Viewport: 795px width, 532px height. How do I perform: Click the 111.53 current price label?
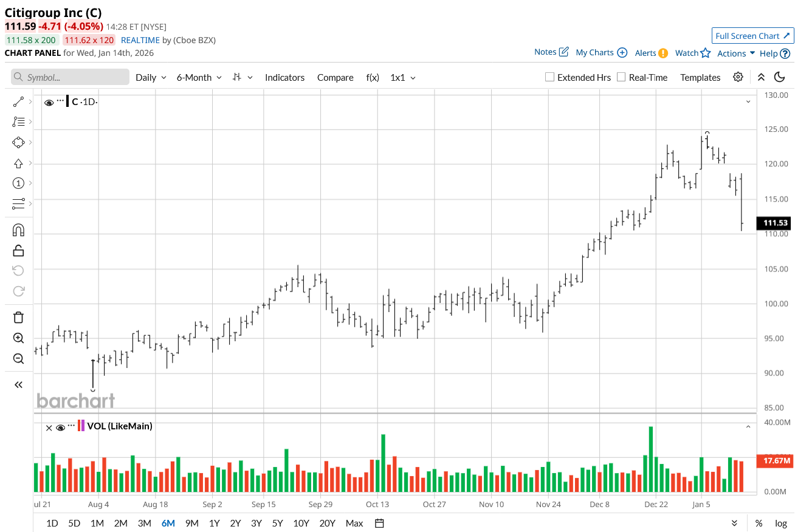pos(774,223)
